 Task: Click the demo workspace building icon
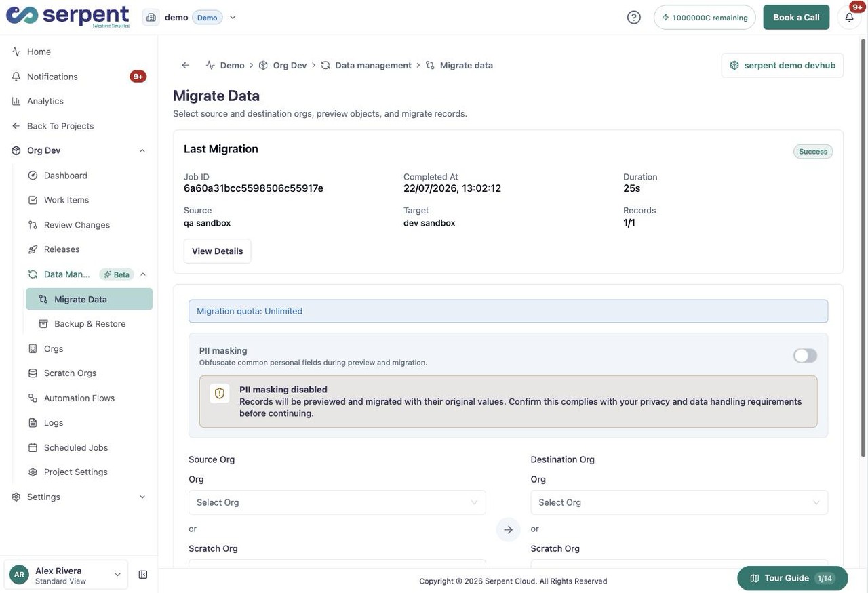point(151,18)
